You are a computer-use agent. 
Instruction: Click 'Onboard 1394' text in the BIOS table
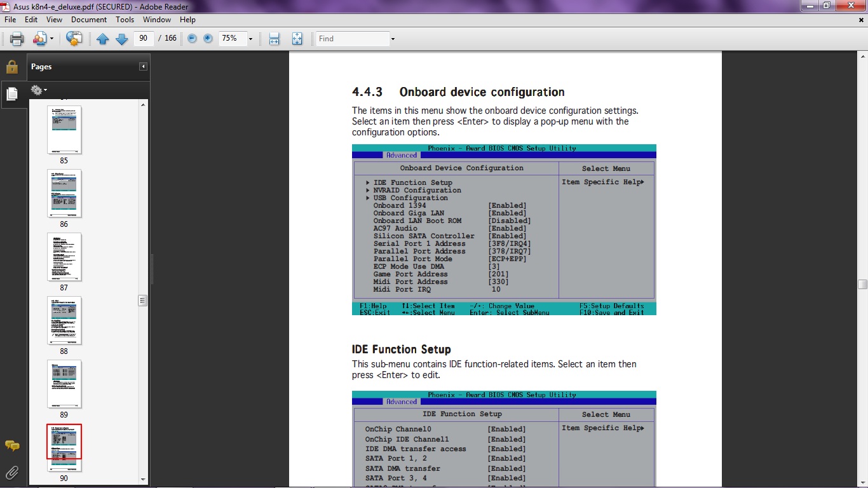[x=400, y=205]
